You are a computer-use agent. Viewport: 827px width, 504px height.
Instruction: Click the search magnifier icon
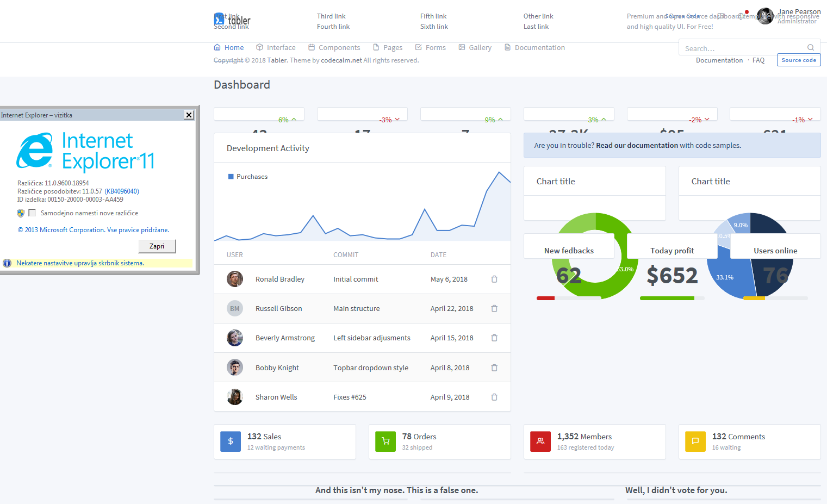[x=811, y=47]
